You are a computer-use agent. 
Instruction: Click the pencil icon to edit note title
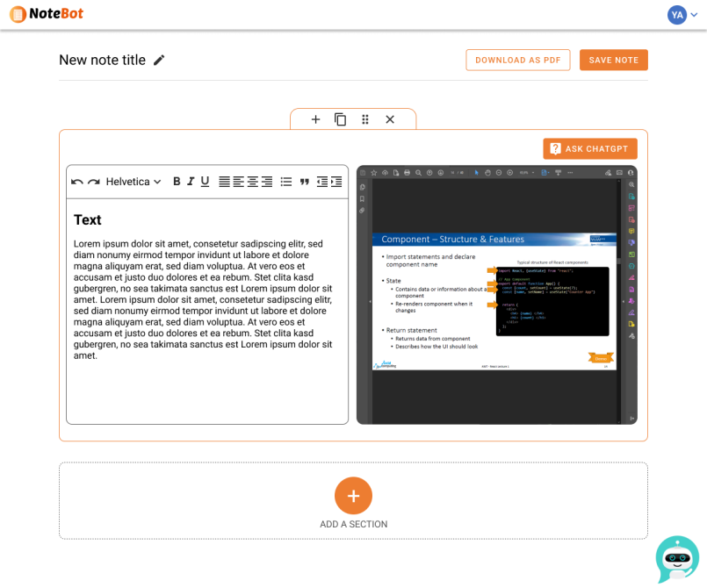pos(159,61)
